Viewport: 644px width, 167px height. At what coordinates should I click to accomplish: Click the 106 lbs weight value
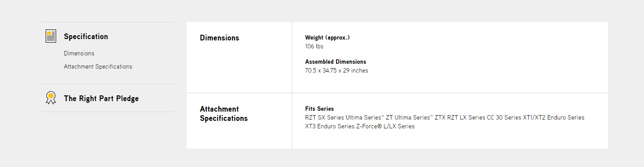(314, 46)
